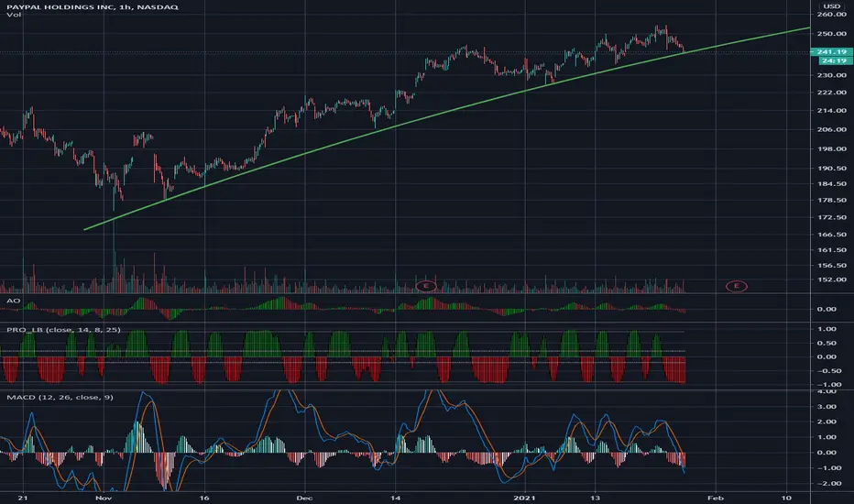The width and height of the screenshot is (854, 504).
Task: Click the Vol indicator label
Action: pyautogui.click(x=14, y=15)
